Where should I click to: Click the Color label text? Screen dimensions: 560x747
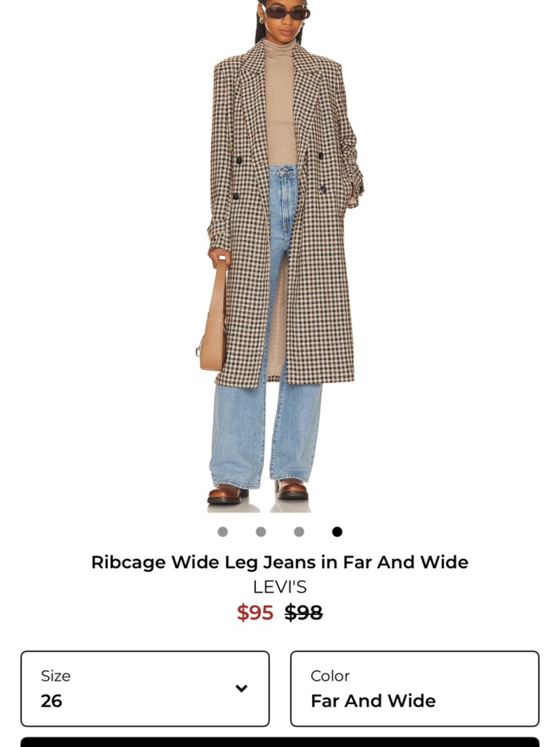(330, 676)
